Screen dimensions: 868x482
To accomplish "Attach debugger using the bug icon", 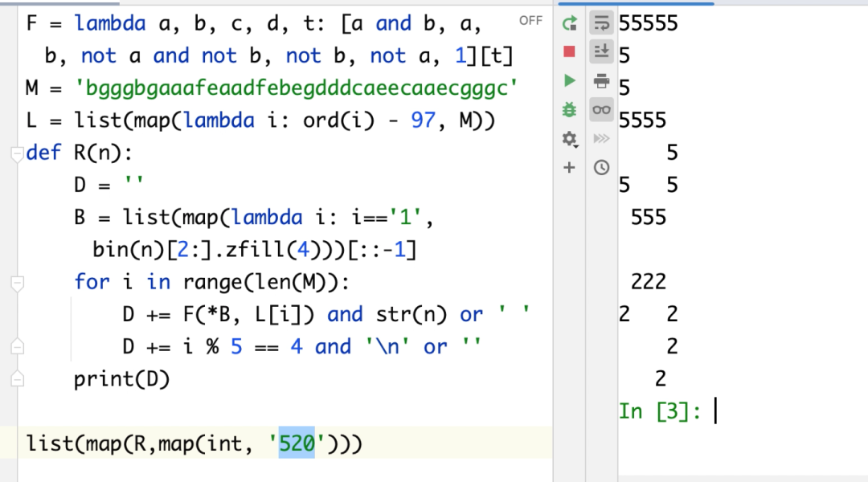I will 569,109.
